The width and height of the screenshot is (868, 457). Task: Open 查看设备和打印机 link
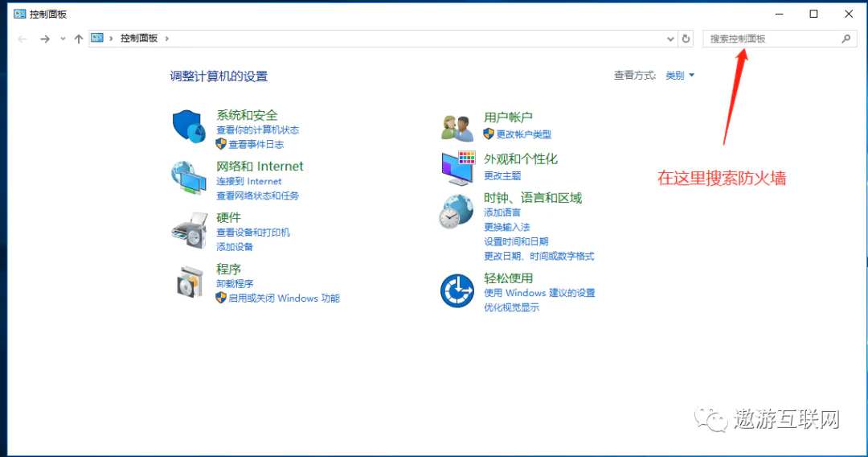[253, 233]
